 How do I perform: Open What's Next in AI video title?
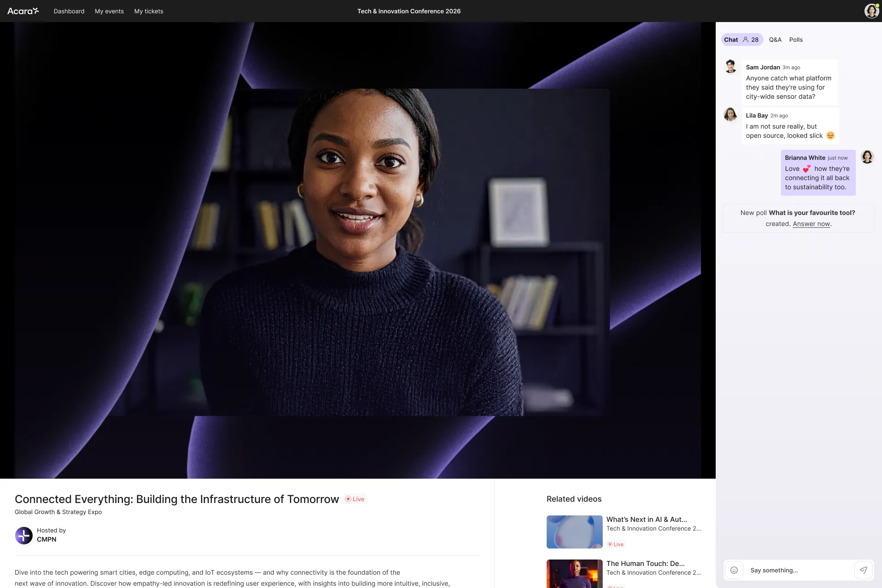click(646, 519)
